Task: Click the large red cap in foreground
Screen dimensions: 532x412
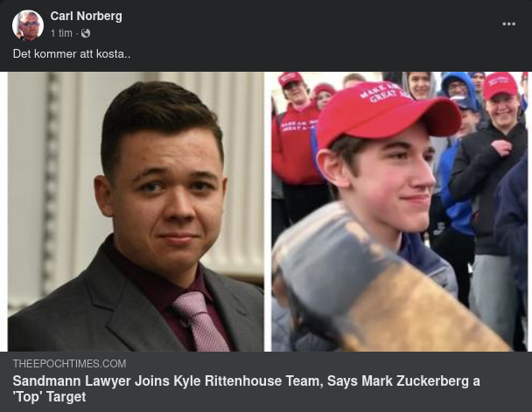Action: (387, 114)
